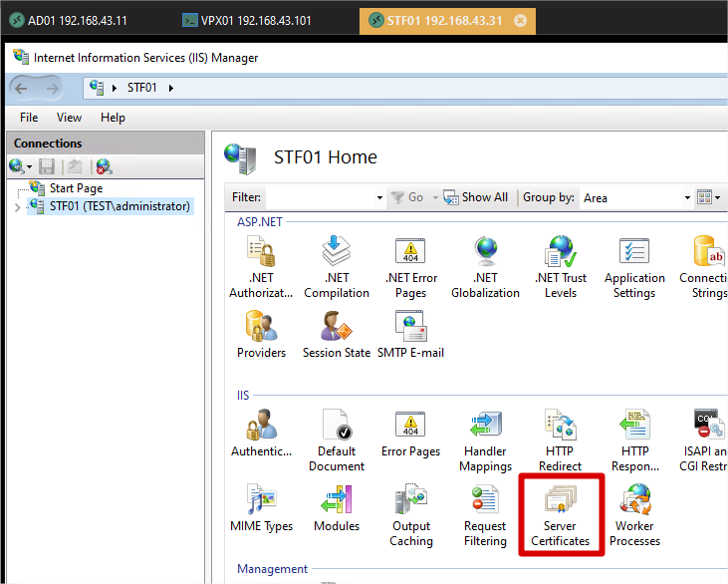
Task: Expand arrow after STF01 in breadcrumb
Action: point(171,88)
